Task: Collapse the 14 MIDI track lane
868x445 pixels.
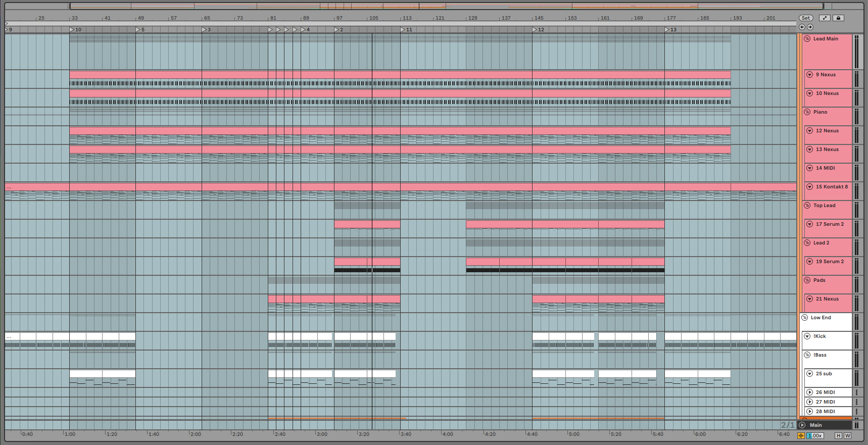Action: tap(809, 168)
